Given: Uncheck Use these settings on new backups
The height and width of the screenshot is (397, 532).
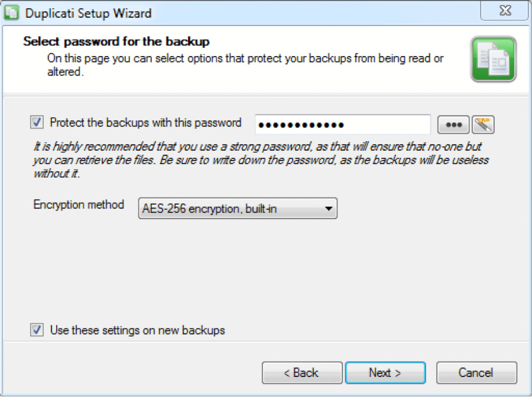Looking at the screenshot, I should tap(37, 330).
